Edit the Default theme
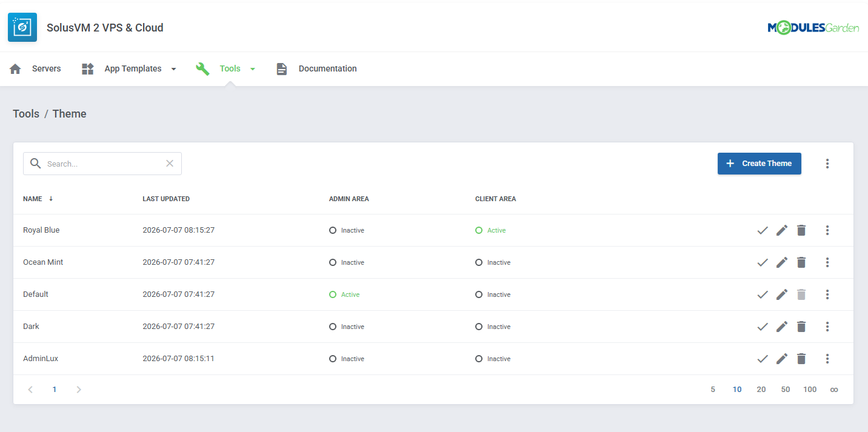The height and width of the screenshot is (432, 868). tap(782, 294)
